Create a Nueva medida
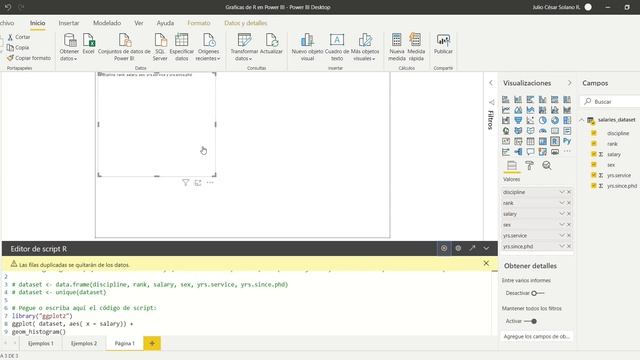Screen dimensions: 640x360 [396, 40]
